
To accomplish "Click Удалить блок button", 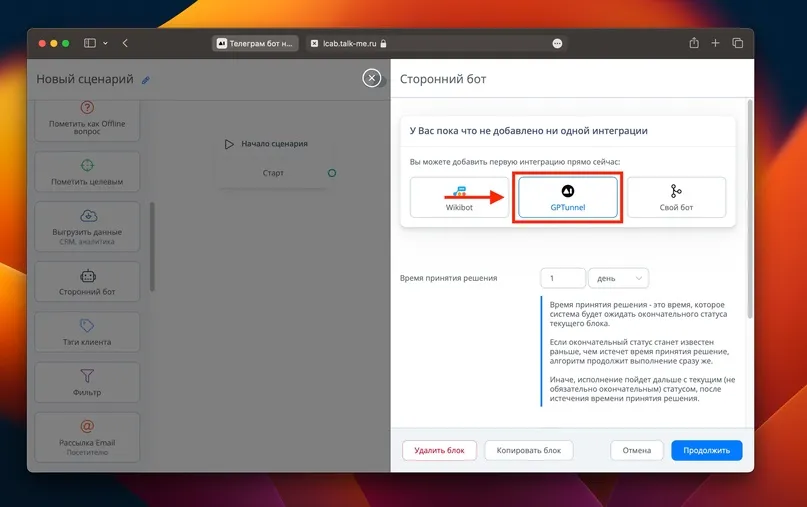I will pos(439,450).
